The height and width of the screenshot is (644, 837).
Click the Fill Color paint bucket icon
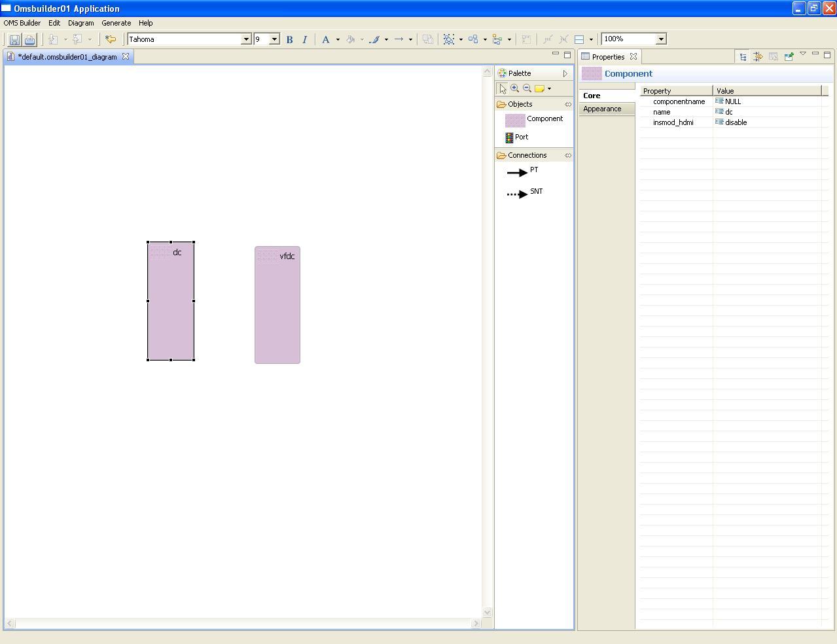(350, 39)
